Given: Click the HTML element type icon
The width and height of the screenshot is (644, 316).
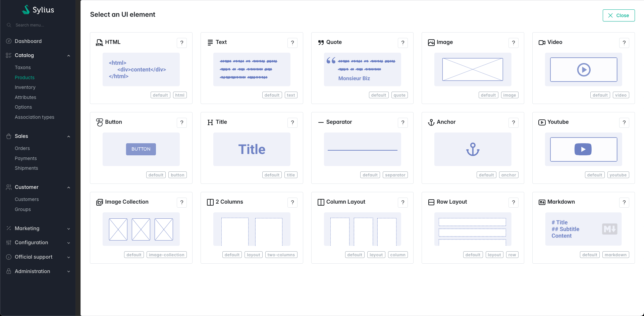Looking at the screenshot, I should (99, 43).
